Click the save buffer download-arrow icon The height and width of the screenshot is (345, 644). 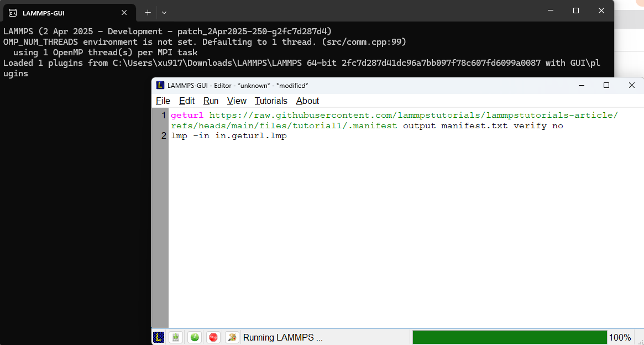tap(176, 337)
